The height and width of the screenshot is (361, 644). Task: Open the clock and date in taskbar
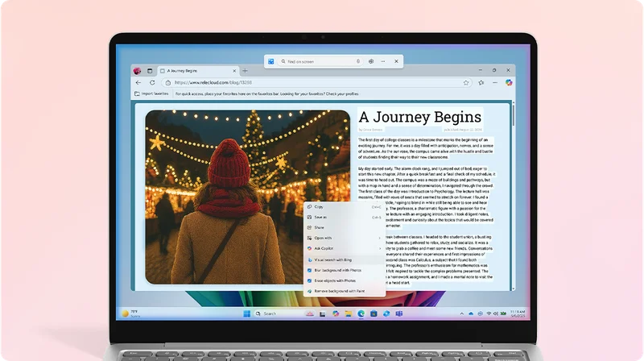point(518,313)
